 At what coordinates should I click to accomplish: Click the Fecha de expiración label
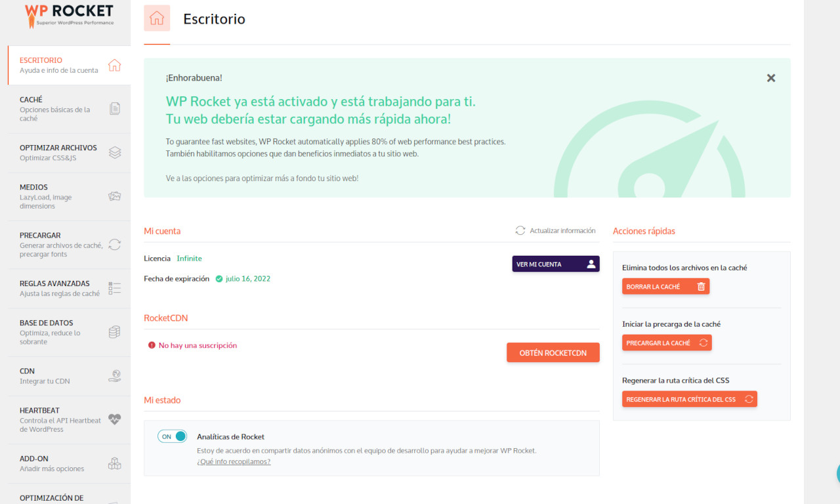pos(177,279)
